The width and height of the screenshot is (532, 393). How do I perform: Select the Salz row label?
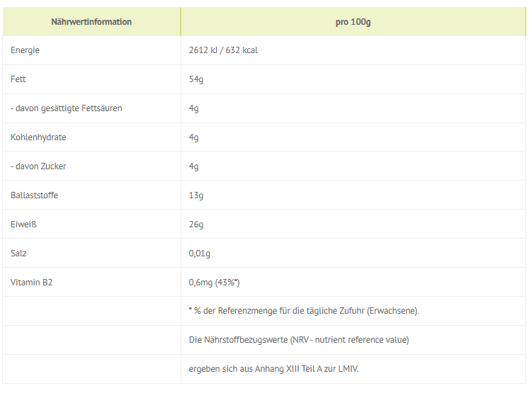point(18,254)
